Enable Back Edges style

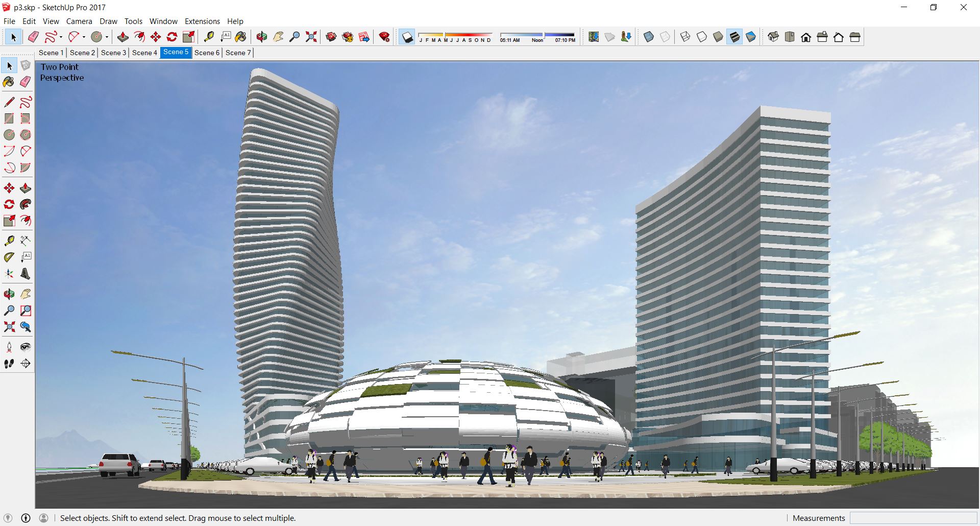point(665,37)
